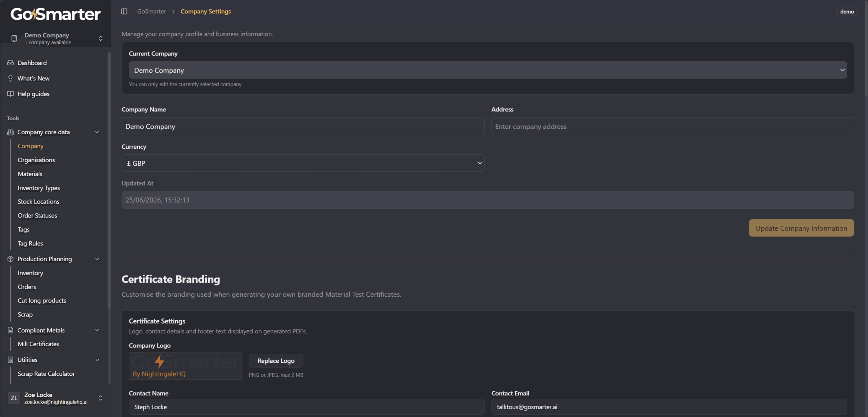Open Inventory under Production Planning
This screenshot has width=868, height=417.
click(x=30, y=273)
